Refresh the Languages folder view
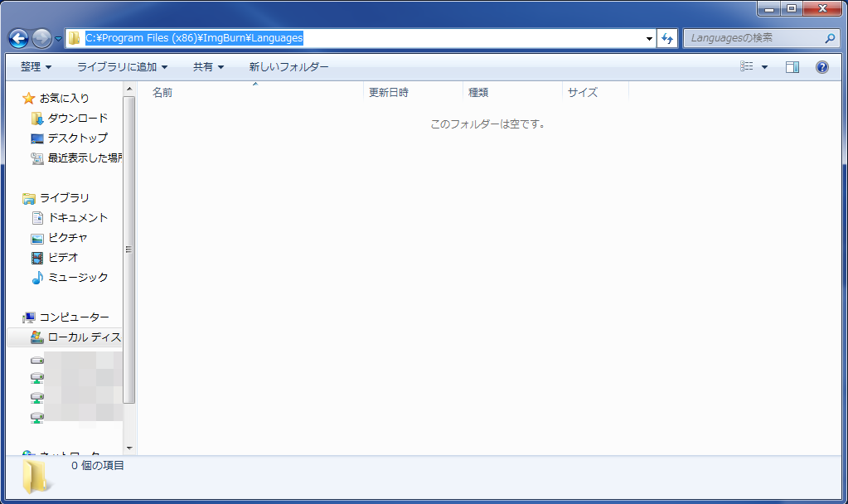 click(x=667, y=38)
